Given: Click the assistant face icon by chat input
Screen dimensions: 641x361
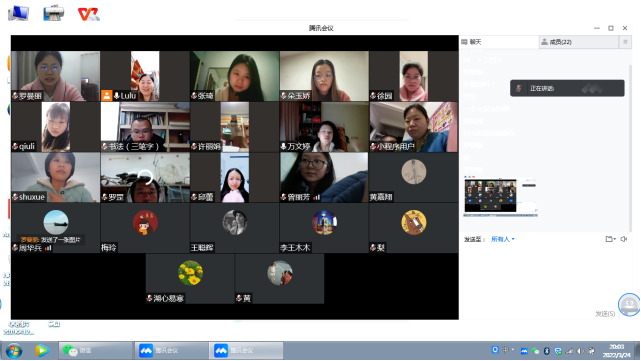Looking at the screenshot, I should (x=629, y=305).
